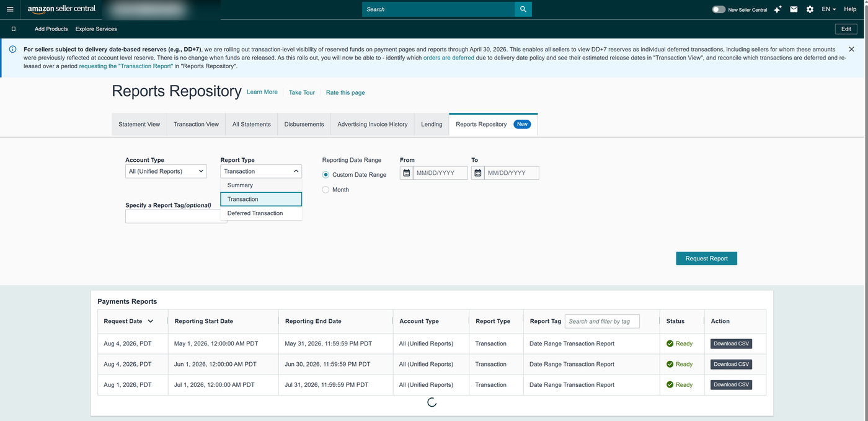Open the AI sparkle assistant icon

click(x=777, y=9)
